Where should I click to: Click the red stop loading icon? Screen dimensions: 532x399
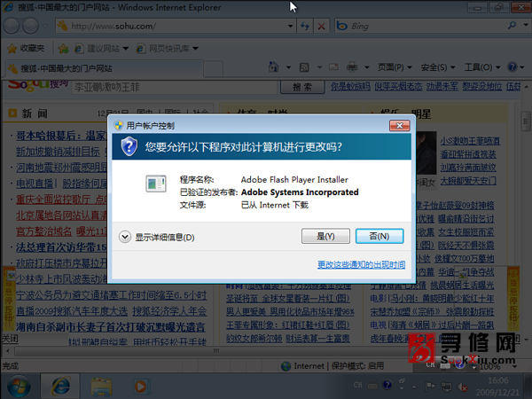point(321,26)
